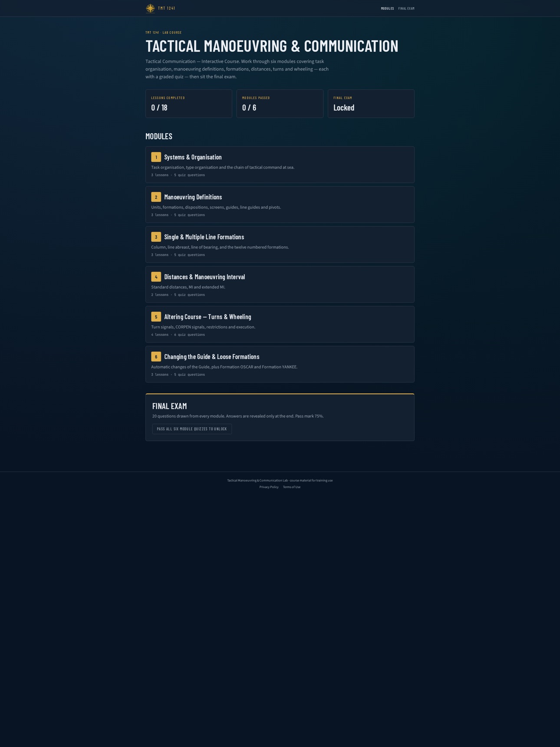Click the Lessons Completed 0 / 18 card
Image resolution: width=560 pixels, height=747 pixels.
pos(189,104)
